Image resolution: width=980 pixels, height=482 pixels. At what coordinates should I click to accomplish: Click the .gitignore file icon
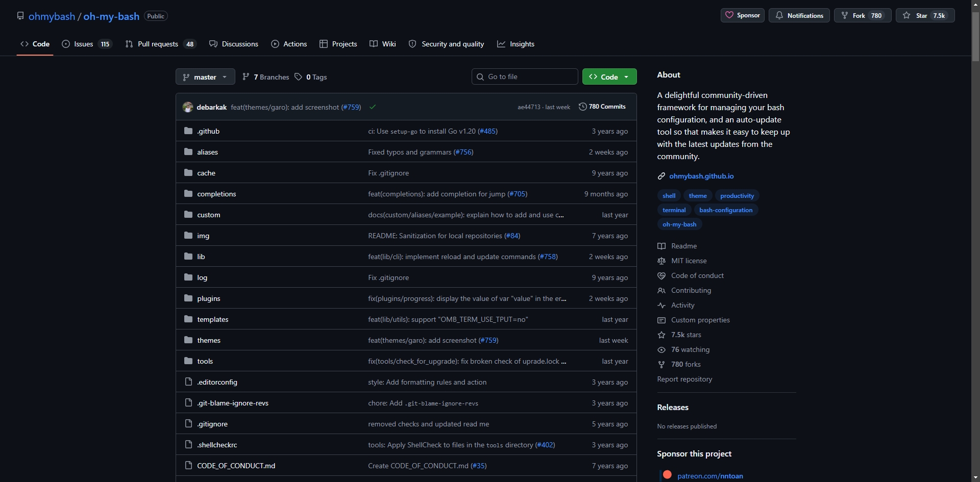click(188, 424)
